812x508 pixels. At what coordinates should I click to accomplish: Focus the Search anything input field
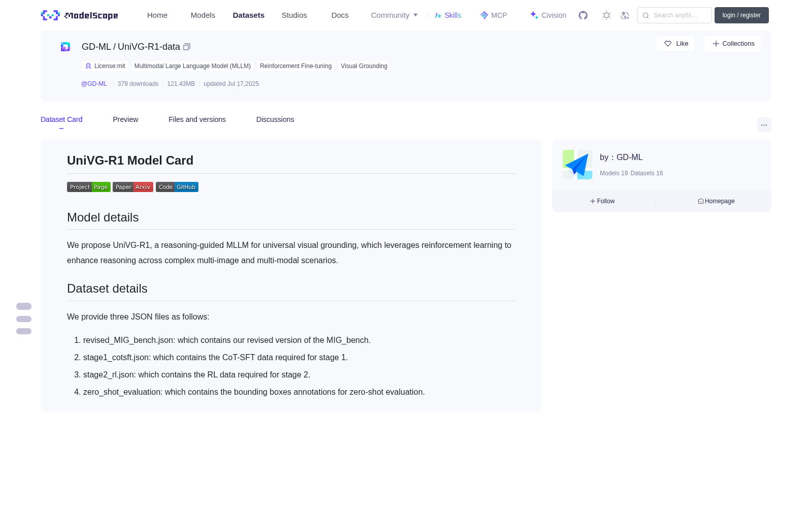tap(674, 15)
